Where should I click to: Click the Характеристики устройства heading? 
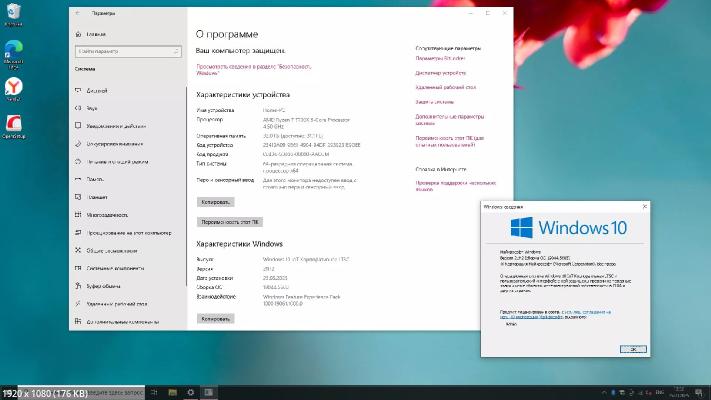coord(243,95)
